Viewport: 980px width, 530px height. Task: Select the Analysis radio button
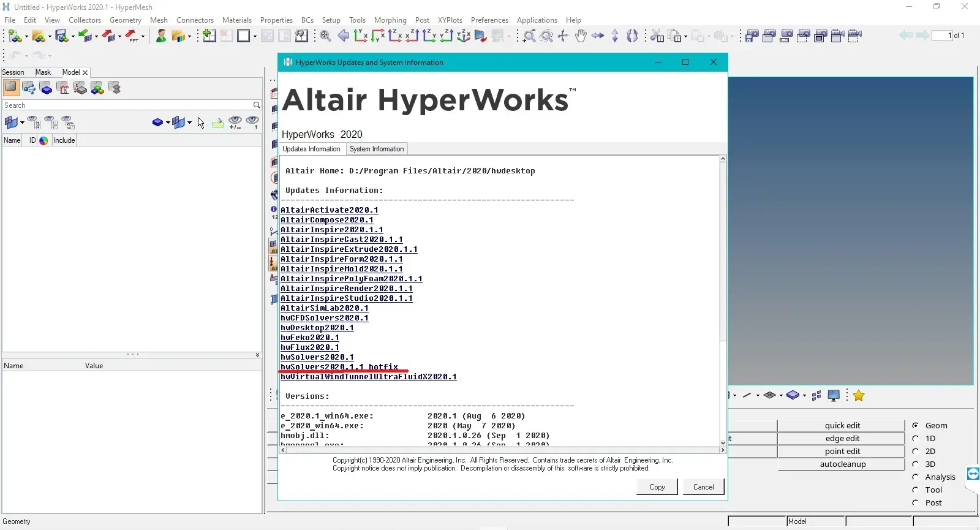[x=916, y=477]
